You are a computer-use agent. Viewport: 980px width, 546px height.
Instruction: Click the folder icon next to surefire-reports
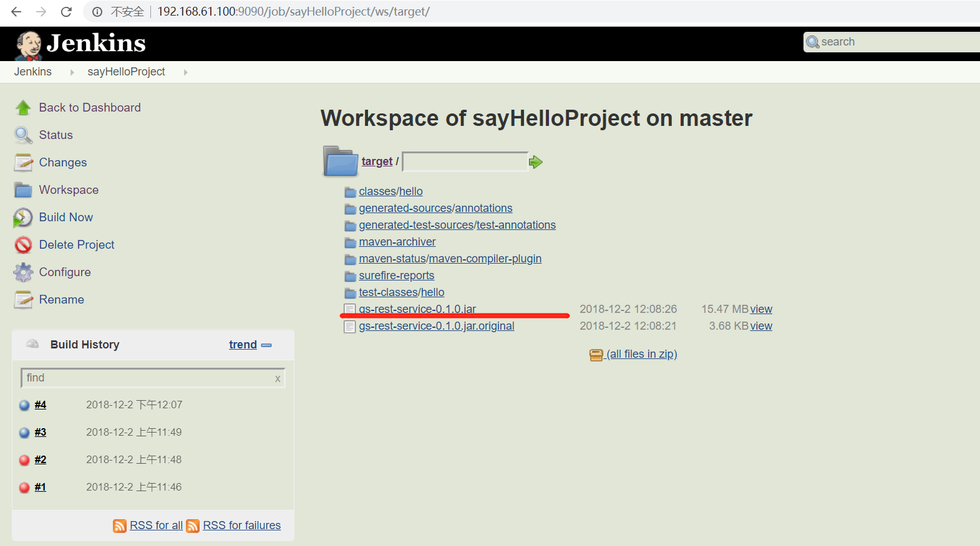[x=351, y=276]
